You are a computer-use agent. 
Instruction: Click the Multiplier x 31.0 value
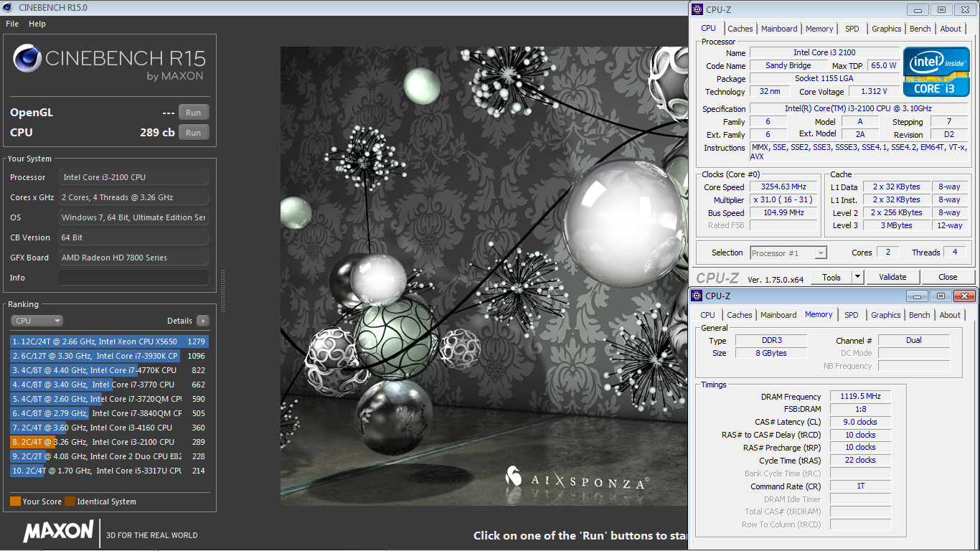click(x=785, y=200)
